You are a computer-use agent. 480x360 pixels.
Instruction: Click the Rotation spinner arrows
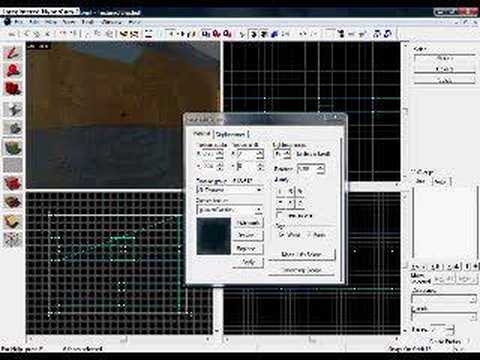tap(320, 169)
